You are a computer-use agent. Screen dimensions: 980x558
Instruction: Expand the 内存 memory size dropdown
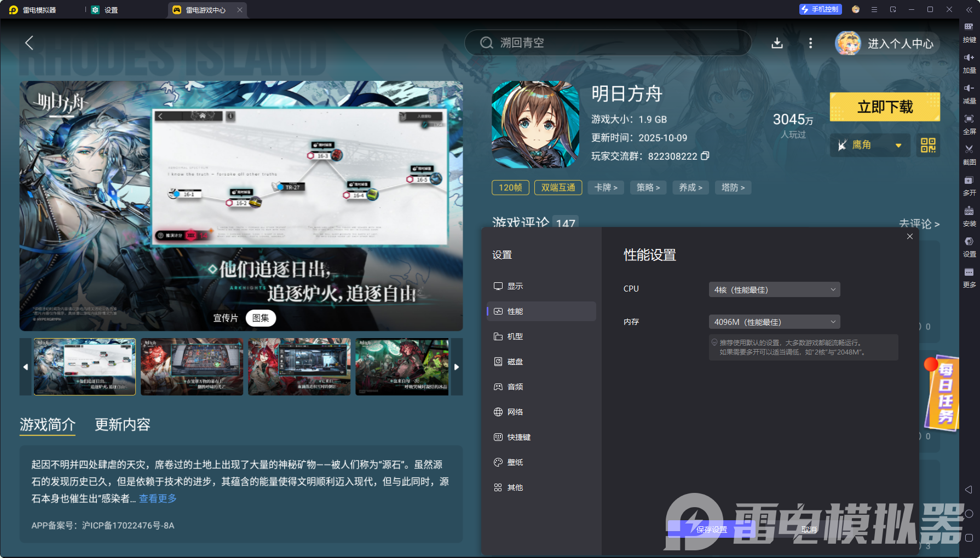coord(774,322)
